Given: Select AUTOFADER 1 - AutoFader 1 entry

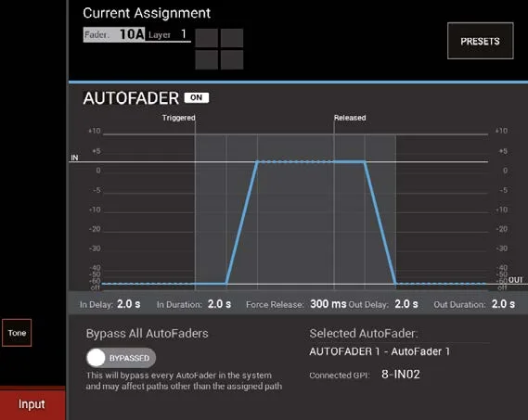Looking at the screenshot, I should (380, 351).
